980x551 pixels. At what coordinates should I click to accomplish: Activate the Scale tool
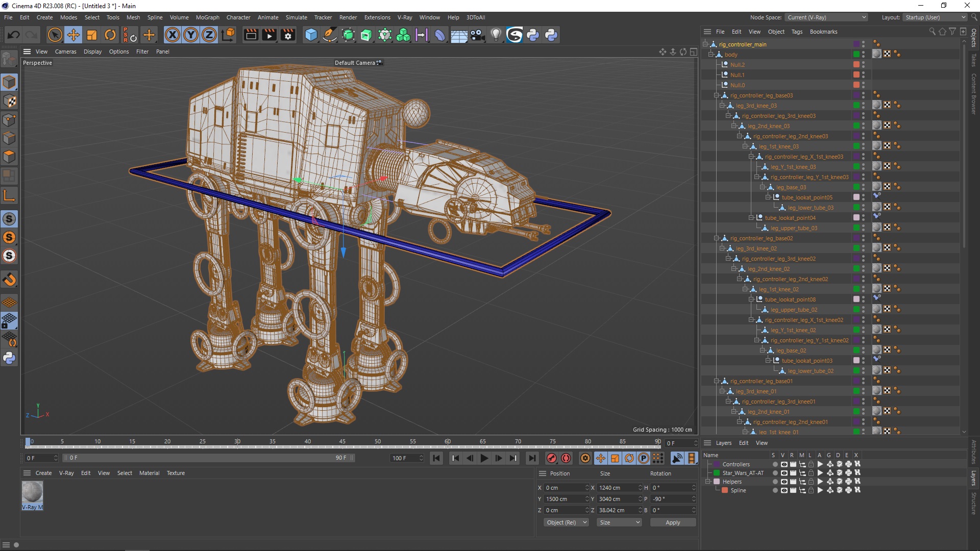[92, 35]
